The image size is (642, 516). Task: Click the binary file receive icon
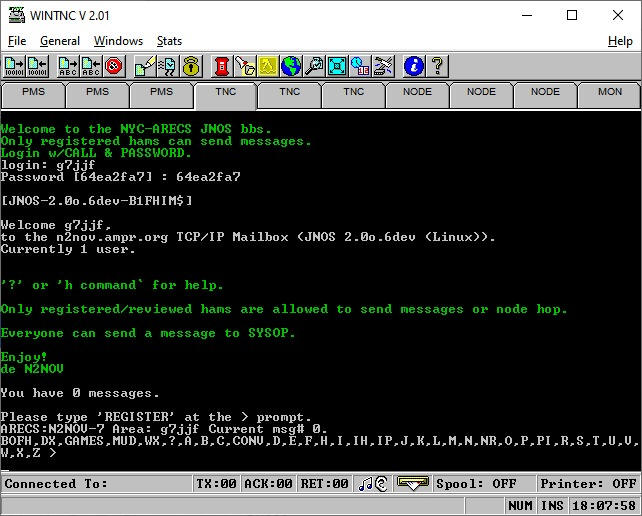click(x=37, y=66)
